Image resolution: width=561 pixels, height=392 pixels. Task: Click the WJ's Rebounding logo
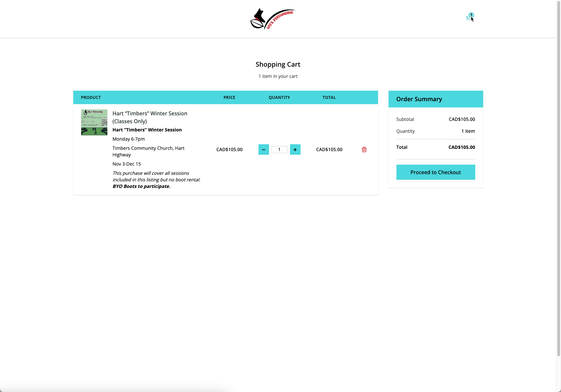pos(272,19)
